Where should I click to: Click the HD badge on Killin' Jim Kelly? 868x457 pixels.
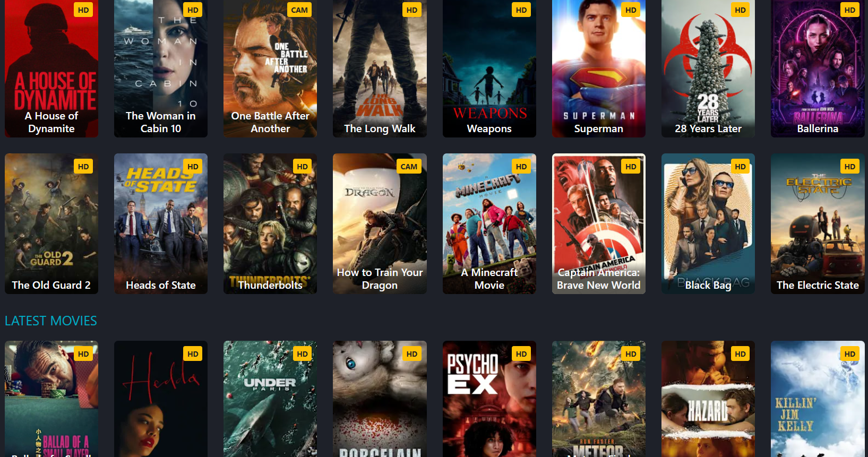click(849, 354)
